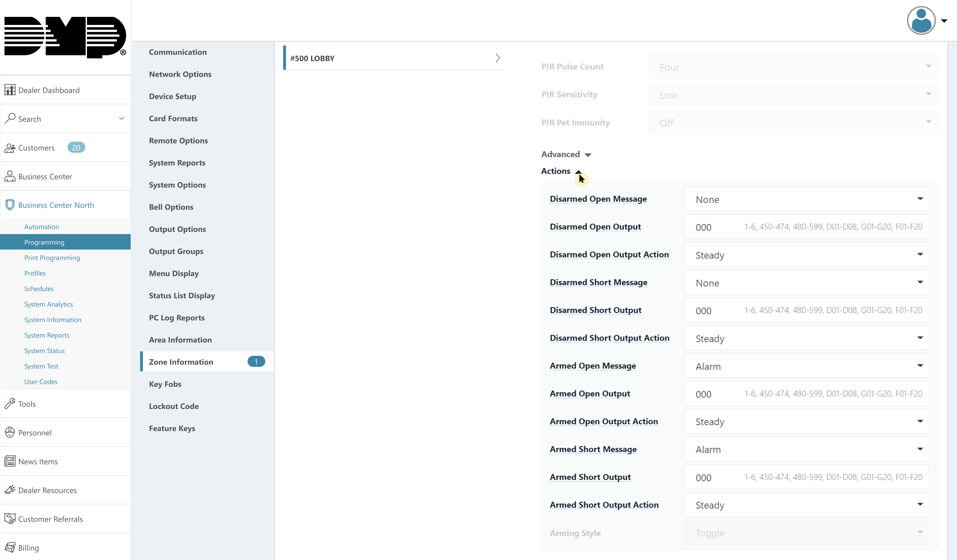Open the System Test link

click(x=41, y=366)
